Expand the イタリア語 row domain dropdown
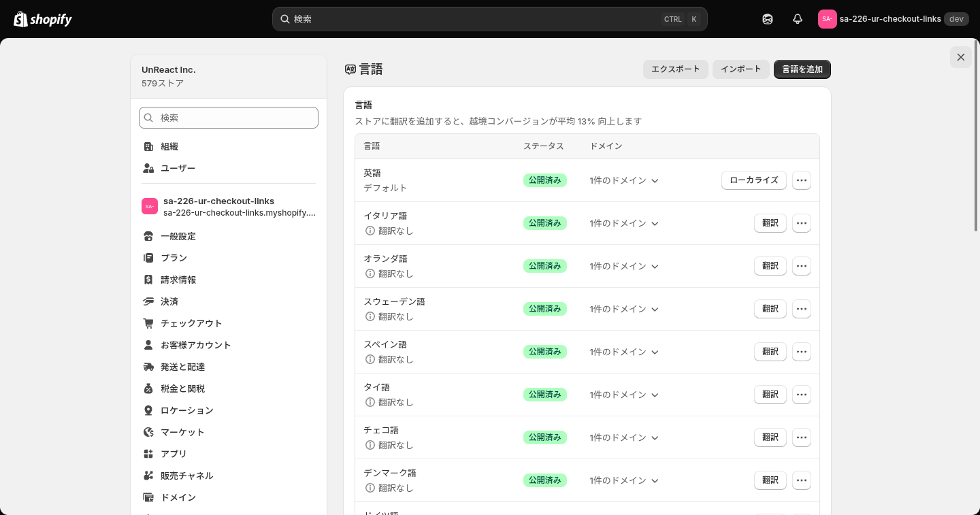This screenshot has width=980, height=515. coord(624,223)
